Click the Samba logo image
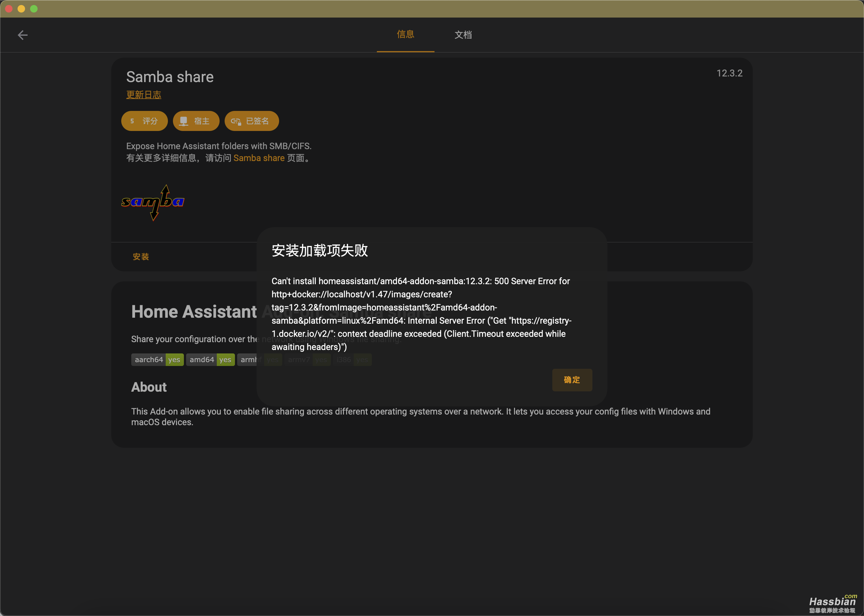Image resolution: width=864 pixels, height=616 pixels. [x=153, y=202]
